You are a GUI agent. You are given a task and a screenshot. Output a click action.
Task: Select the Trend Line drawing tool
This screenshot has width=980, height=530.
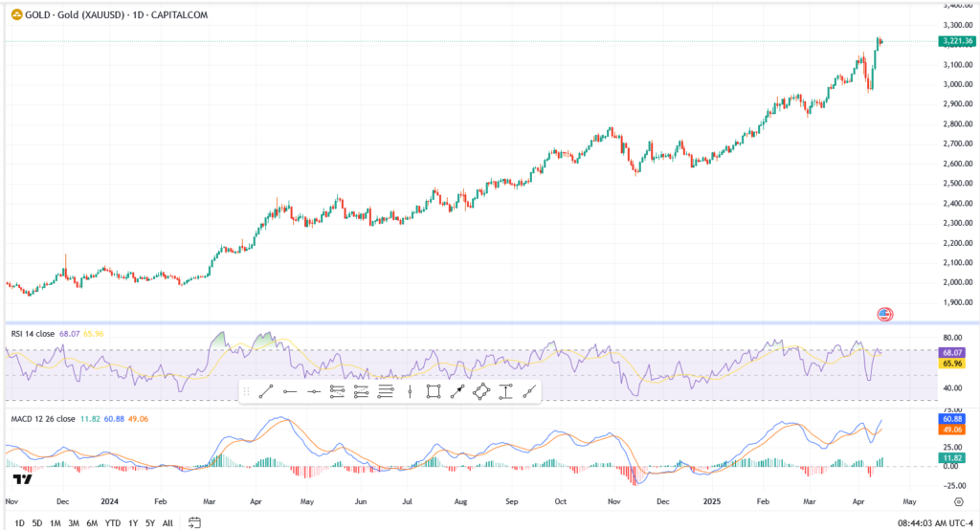pyautogui.click(x=267, y=391)
